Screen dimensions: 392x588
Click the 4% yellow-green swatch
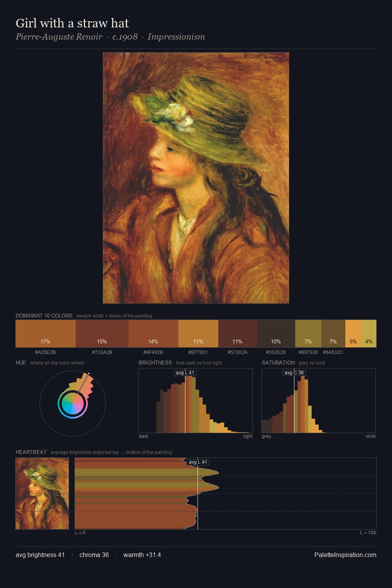tap(369, 334)
